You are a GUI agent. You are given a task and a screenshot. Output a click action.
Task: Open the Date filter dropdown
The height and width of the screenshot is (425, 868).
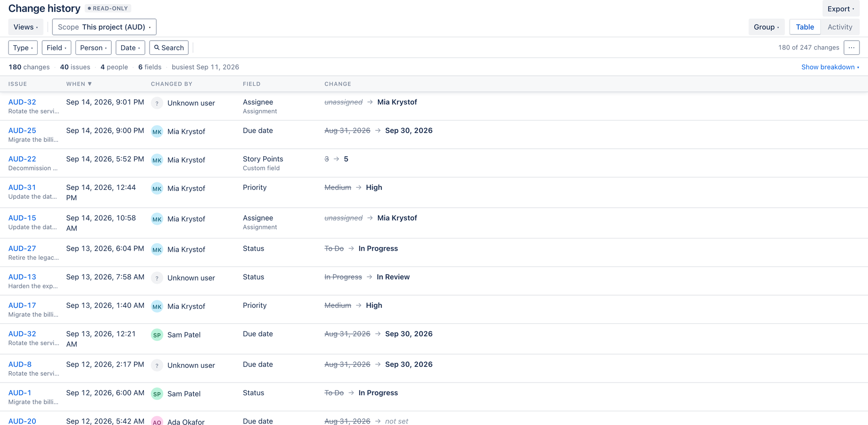point(130,48)
